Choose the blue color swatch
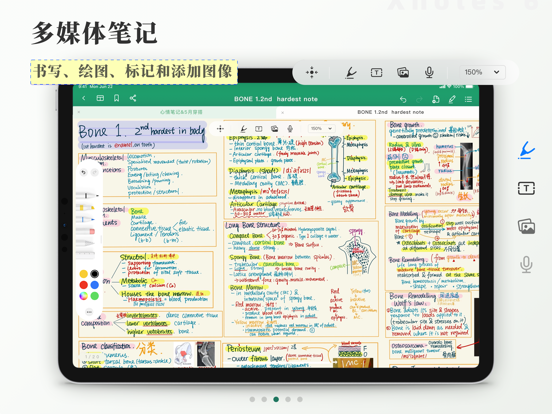552x414 pixels. 94,285
